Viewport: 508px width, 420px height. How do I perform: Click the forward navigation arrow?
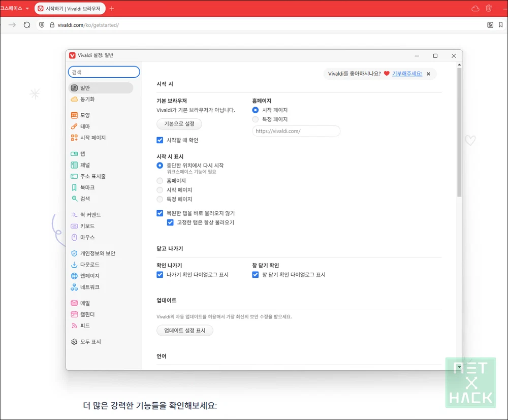(12, 25)
